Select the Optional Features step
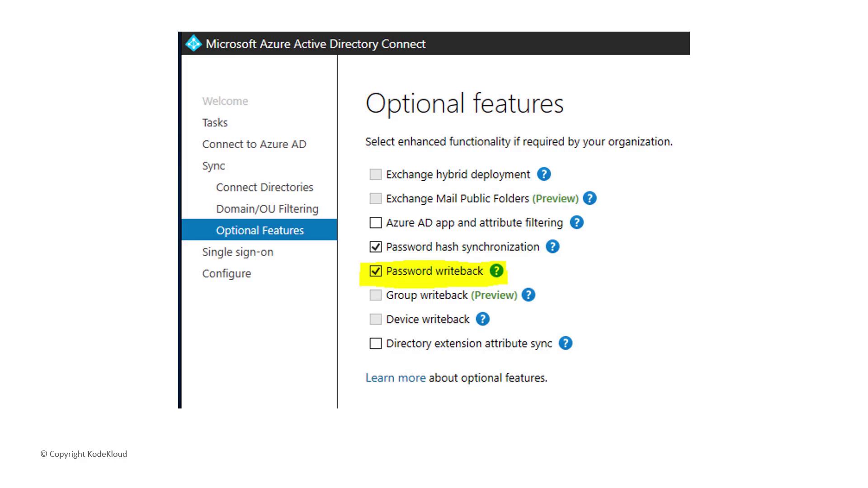 click(259, 230)
